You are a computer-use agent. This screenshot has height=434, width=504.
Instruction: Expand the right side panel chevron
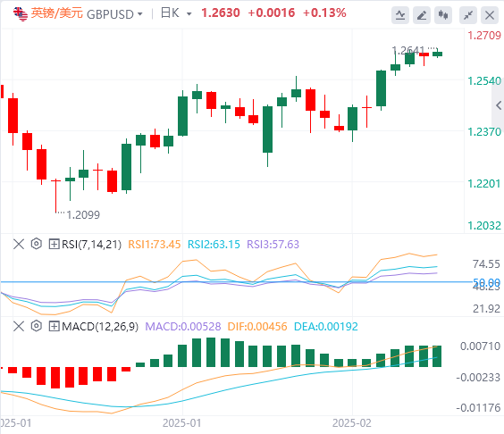pos(499,105)
